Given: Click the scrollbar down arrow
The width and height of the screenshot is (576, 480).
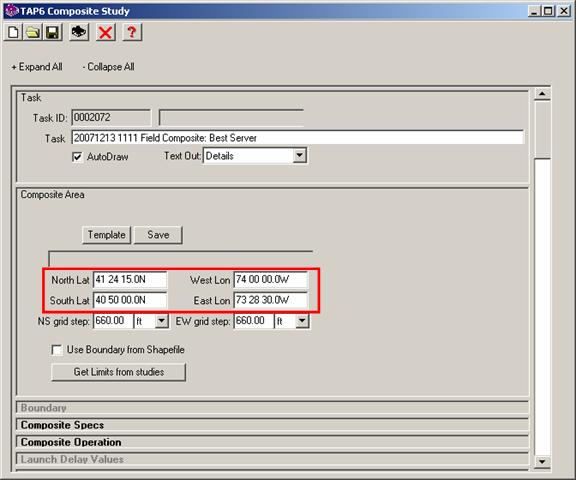Looking at the screenshot, I should (542, 462).
